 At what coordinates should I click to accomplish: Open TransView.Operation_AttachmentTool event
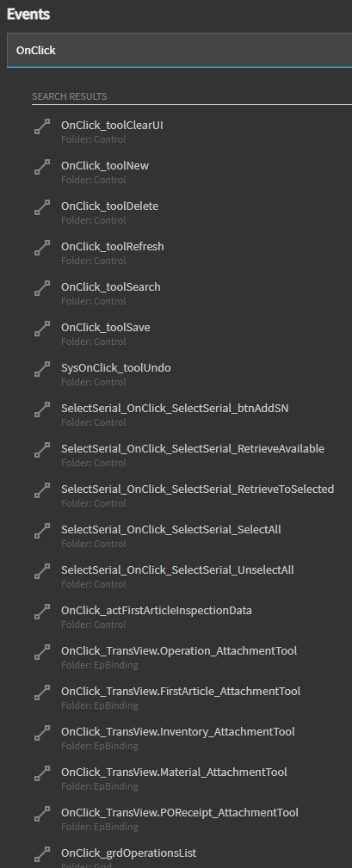tap(192, 657)
